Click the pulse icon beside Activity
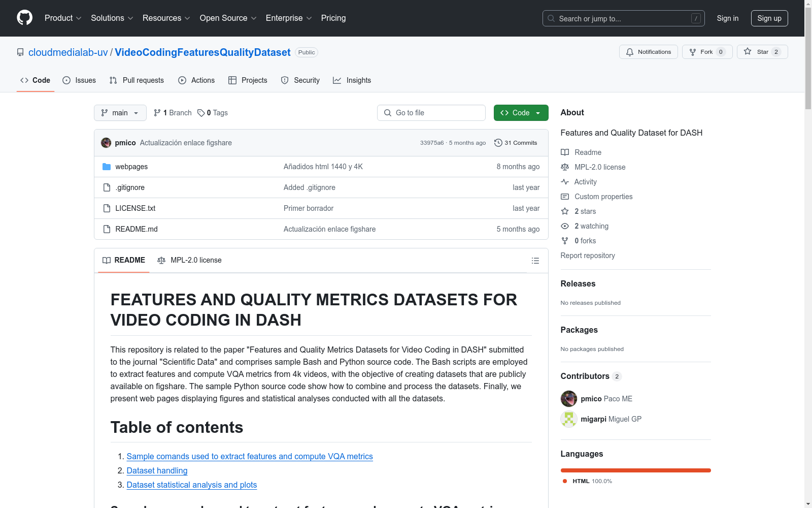Screen dimensions: 812x508 click(x=565, y=182)
